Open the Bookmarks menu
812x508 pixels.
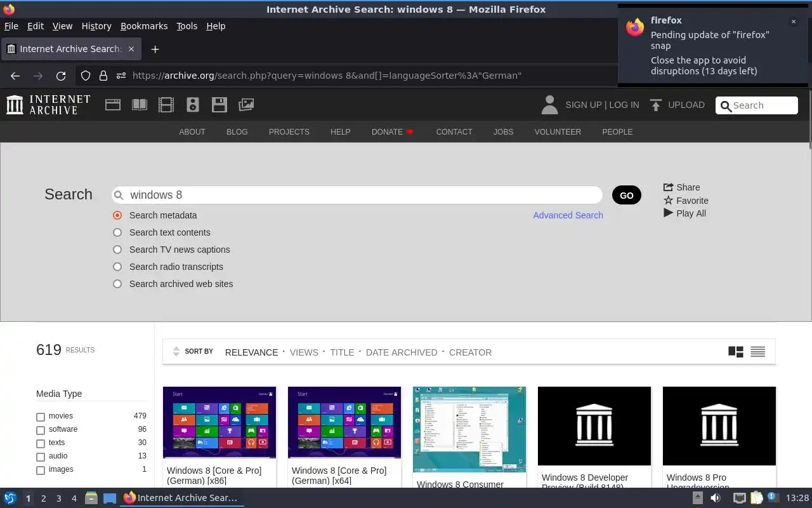[144, 26]
